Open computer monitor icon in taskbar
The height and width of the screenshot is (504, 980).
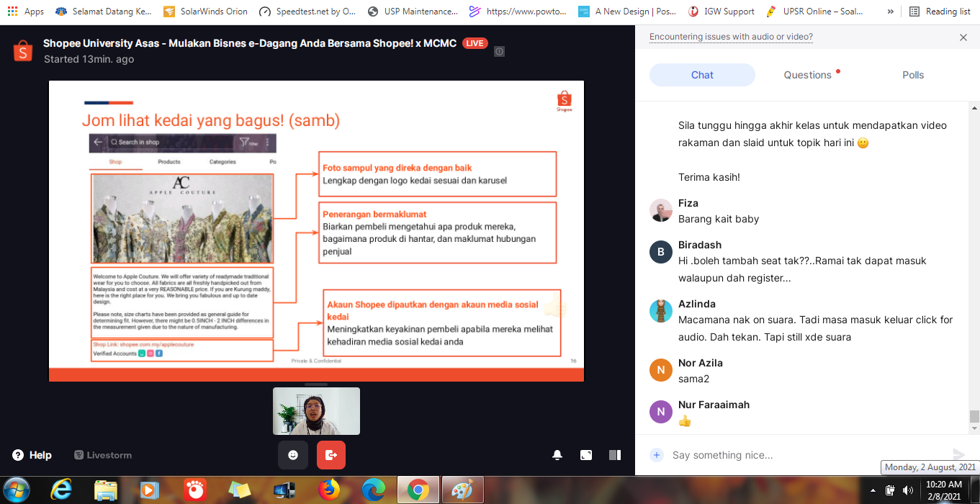284,490
